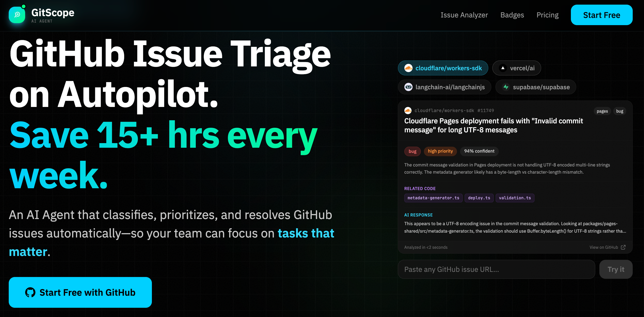The width and height of the screenshot is (644, 317).
Task: Click the View on GitHub link
Action: [x=603, y=247]
